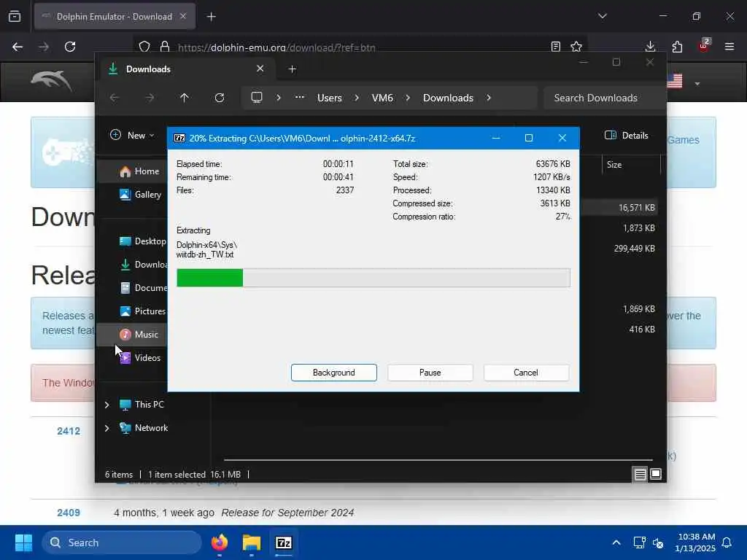747x560 pixels.
Task: Expand chevron after VM6 breadcrumb
Action: pyautogui.click(x=408, y=98)
